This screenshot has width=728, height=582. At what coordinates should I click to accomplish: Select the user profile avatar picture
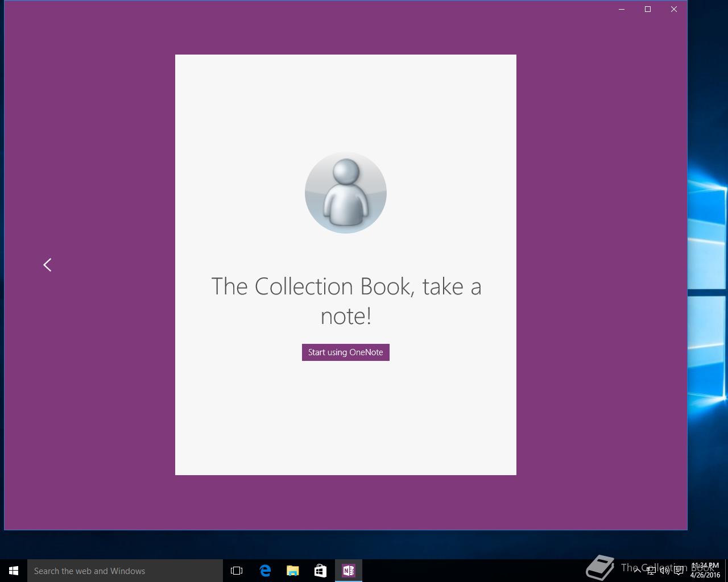tap(346, 193)
